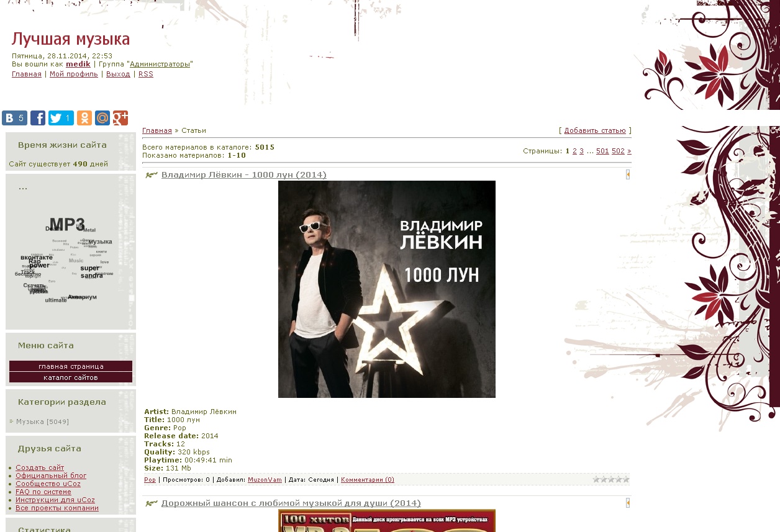
Task: Click MP3 tag in tag cloud
Action: pyautogui.click(x=66, y=224)
